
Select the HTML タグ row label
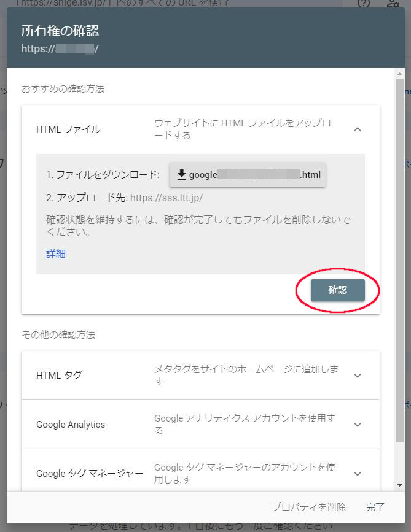tap(59, 375)
